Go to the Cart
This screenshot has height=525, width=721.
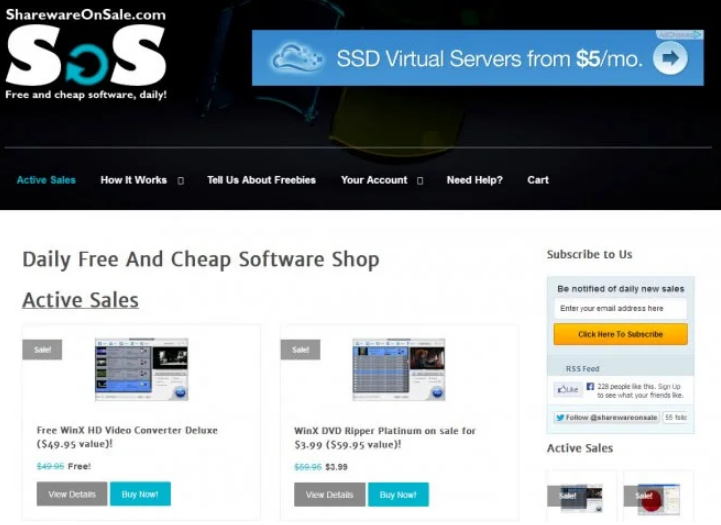pos(538,180)
